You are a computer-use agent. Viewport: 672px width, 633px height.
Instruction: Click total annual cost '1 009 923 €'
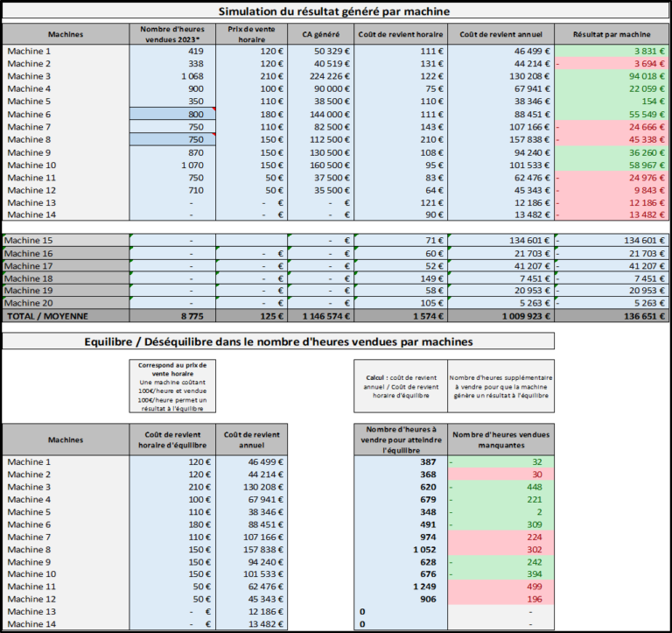coord(500,316)
